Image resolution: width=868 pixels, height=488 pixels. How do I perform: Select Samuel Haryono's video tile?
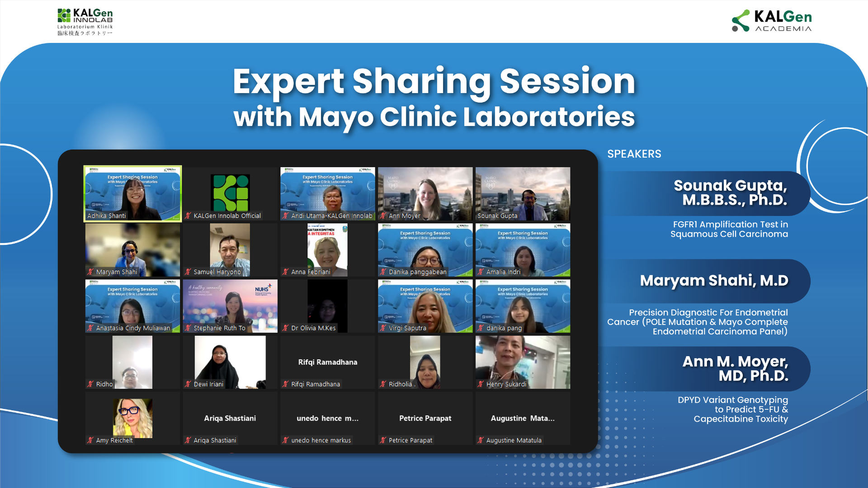point(230,250)
